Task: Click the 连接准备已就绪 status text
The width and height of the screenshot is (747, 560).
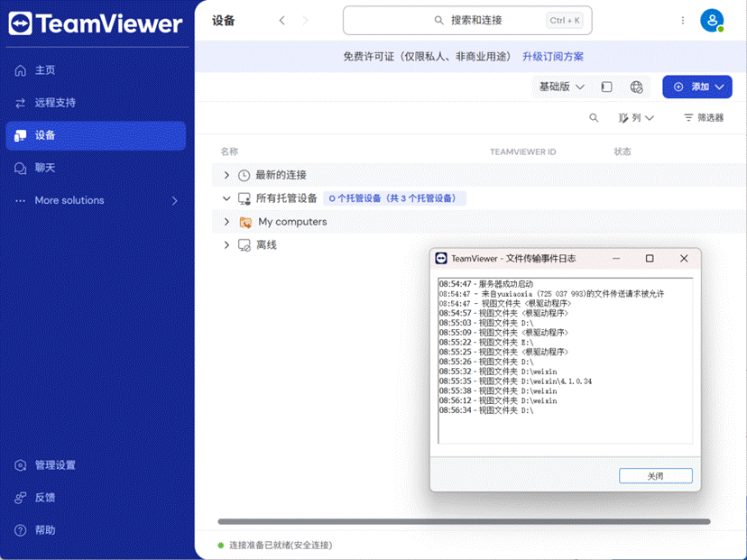Action: pos(281,546)
